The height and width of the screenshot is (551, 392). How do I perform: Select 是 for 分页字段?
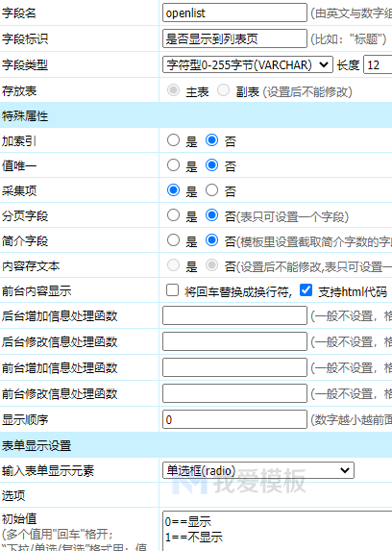coord(173,215)
